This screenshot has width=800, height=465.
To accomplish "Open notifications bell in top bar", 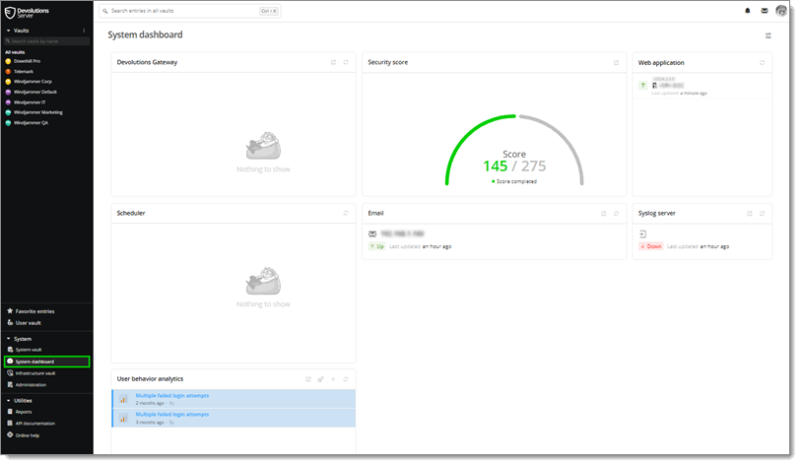I will tap(747, 11).
